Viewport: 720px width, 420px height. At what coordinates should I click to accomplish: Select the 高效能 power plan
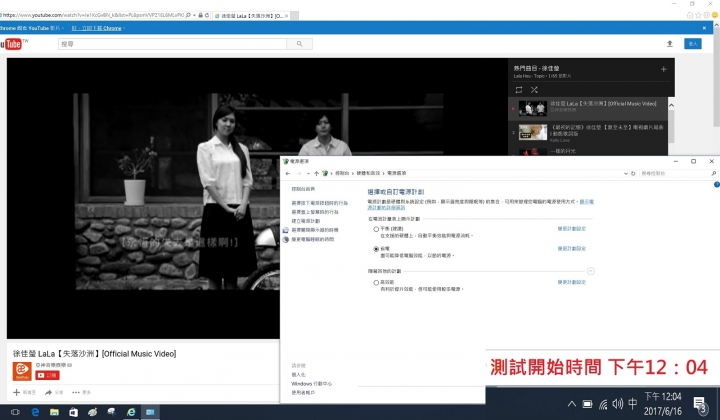pyautogui.click(x=377, y=283)
